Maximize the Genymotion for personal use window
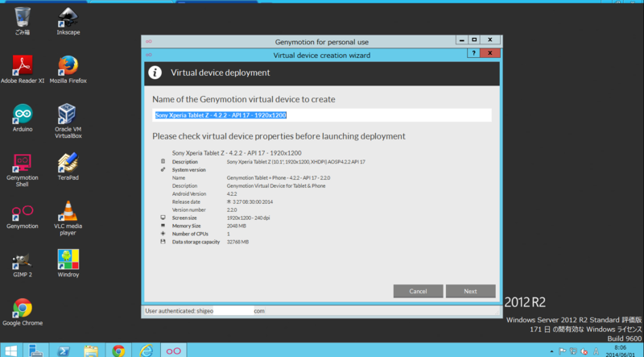Screen dimensions: 644x357 click(x=474, y=40)
